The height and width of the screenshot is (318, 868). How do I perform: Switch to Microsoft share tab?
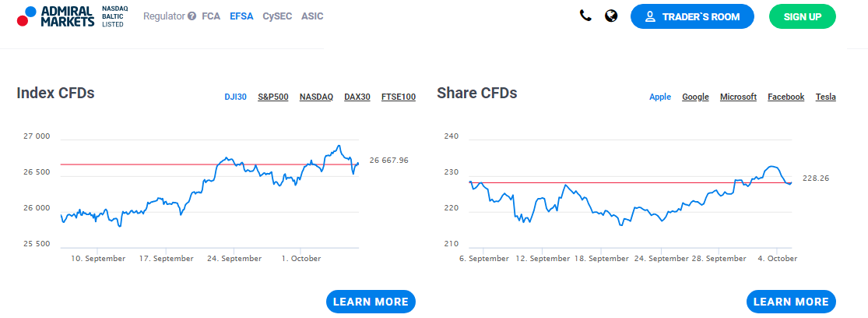click(x=738, y=97)
